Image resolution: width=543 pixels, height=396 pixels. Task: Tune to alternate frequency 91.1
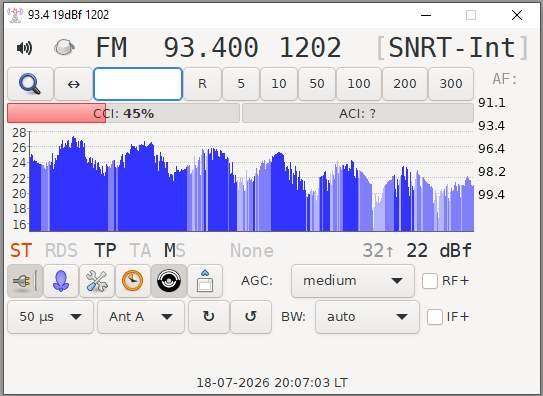tap(491, 103)
